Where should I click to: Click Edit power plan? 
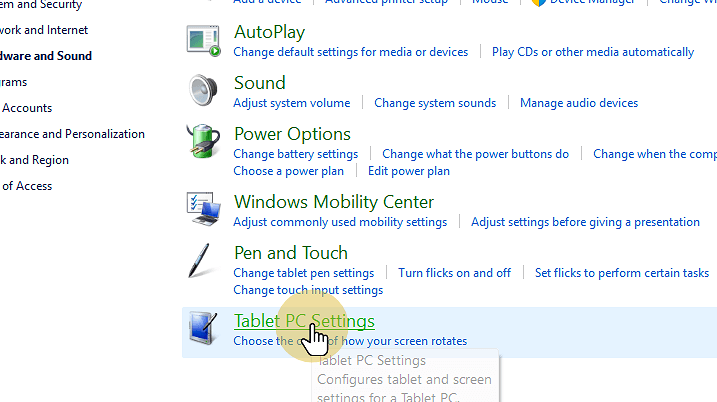[409, 171]
